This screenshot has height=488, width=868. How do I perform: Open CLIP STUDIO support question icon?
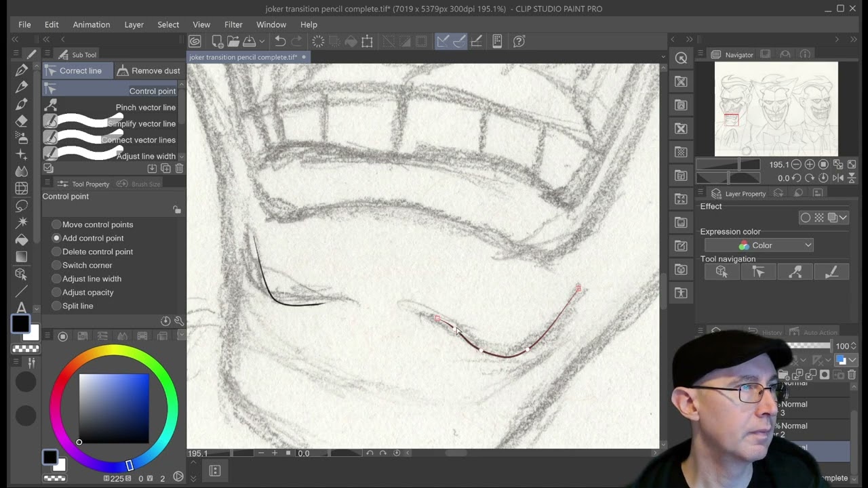point(519,41)
